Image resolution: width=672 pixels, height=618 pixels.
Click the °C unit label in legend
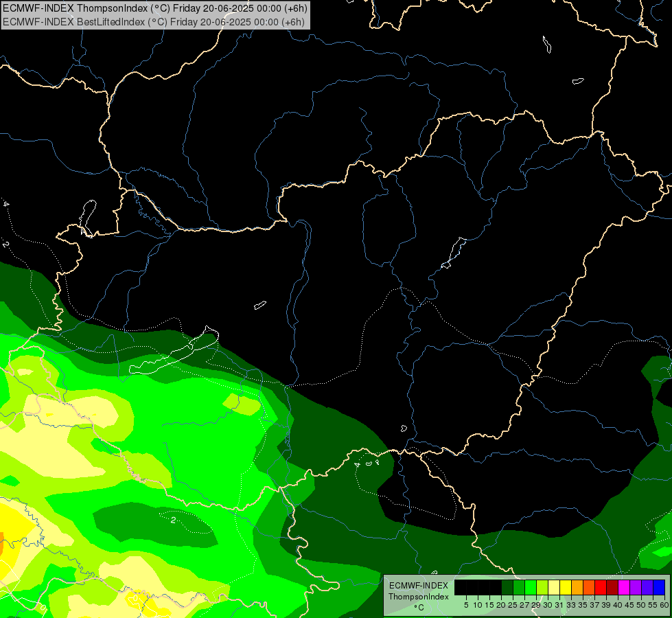point(419,608)
